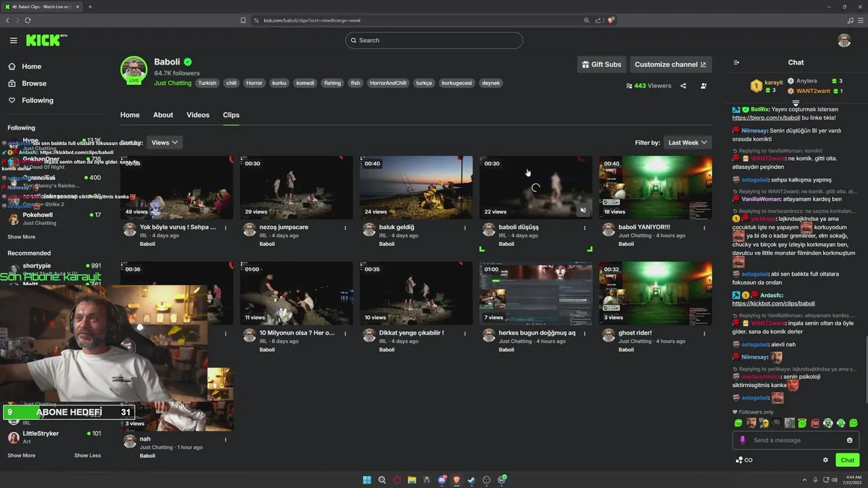Screen dimensions: 868x488
Task: Click the green Chat send button
Action: (x=848, y=460)
